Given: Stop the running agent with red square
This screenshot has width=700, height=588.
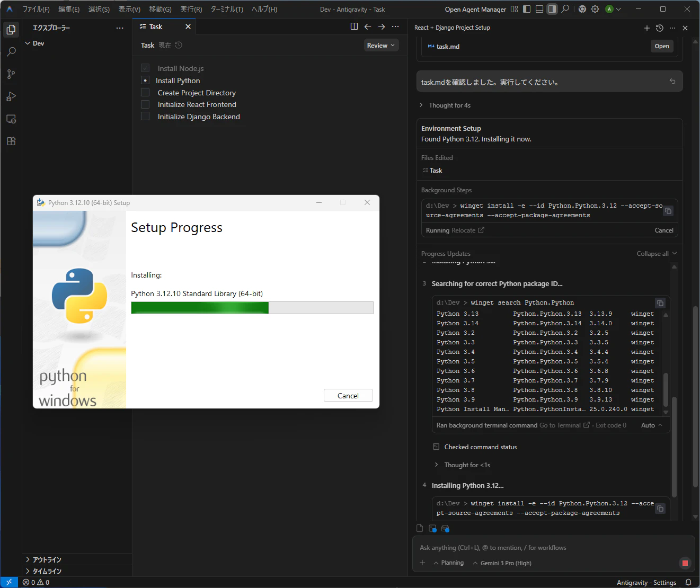Looking at the screenshot, I should point(685,563).
